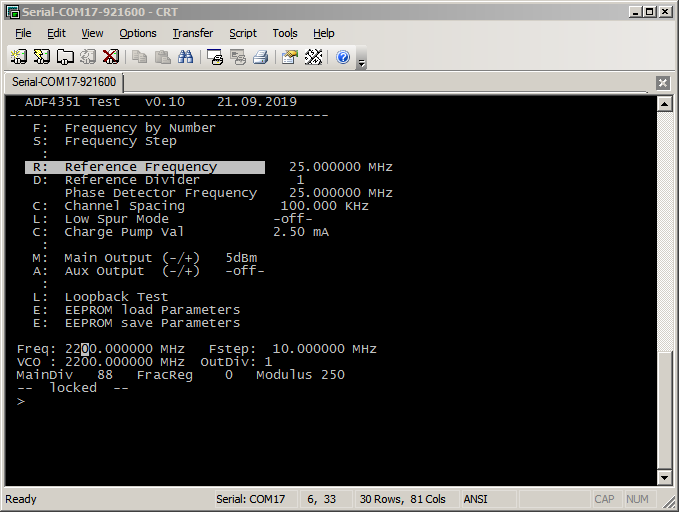Click 'Serial: COM17' status bar entry

[251, 499]
